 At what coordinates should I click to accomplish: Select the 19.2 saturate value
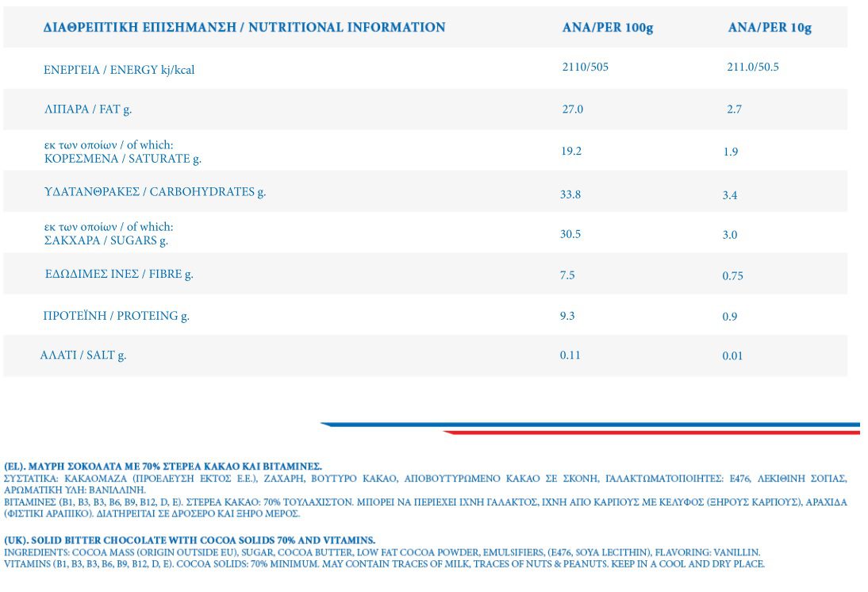(571, 151)
